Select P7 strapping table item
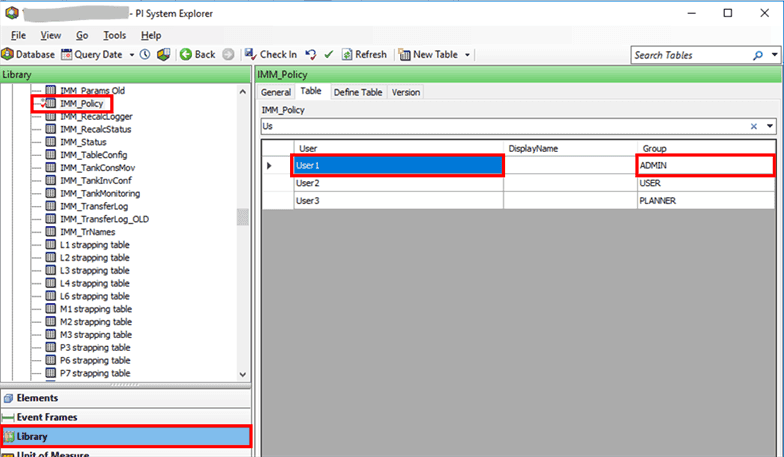 [96, 373]
